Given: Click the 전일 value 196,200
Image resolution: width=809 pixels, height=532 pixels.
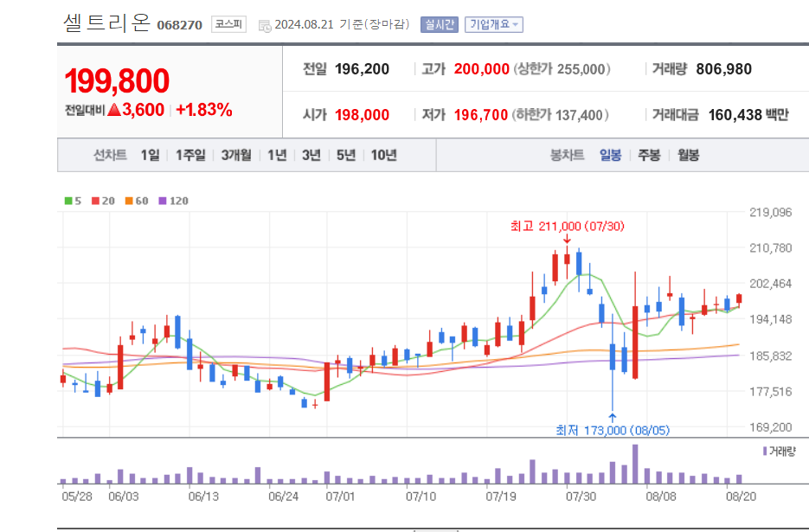Looking at the screenshot, I should (x=362, y=68).
